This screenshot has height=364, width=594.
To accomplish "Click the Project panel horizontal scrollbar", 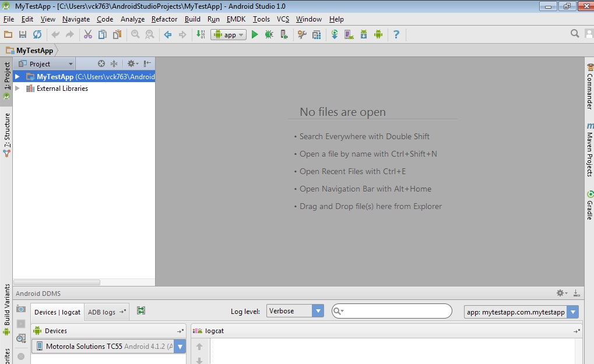I will point(57,282).
